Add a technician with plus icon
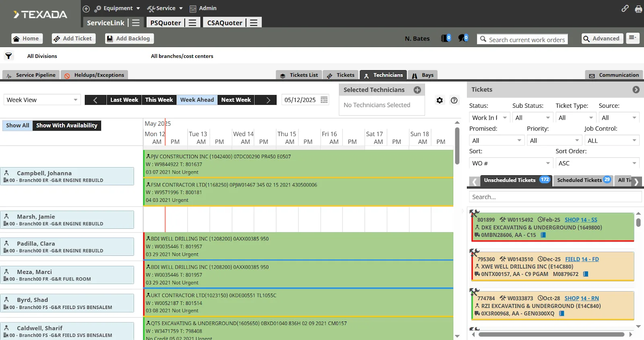The image size is (644, 340). (x=417, y=90)
